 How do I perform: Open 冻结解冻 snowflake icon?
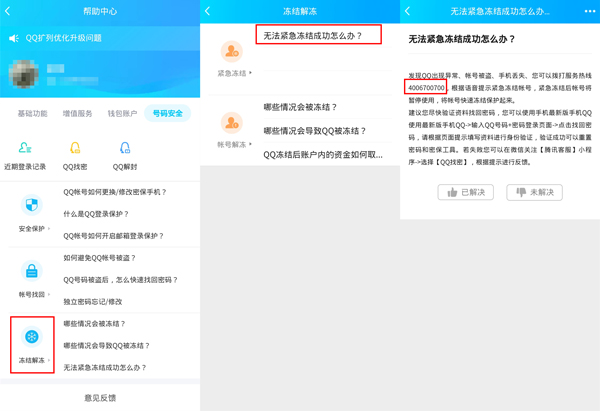tap(31, 337)
